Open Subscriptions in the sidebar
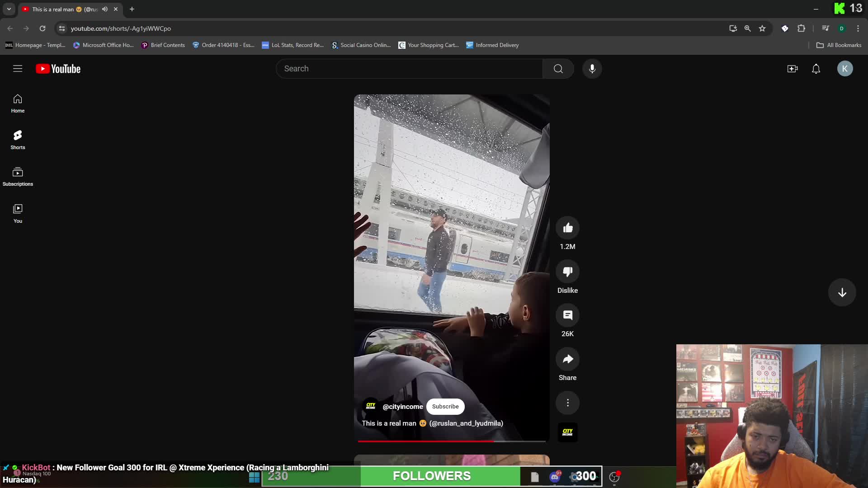 pyautogui.click(x=18, y=177)
